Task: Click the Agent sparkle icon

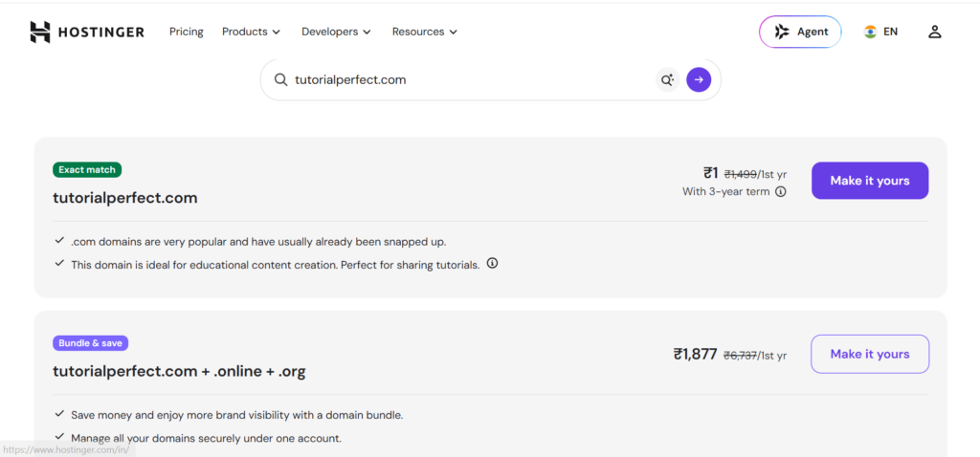Action: click(782, 32)
